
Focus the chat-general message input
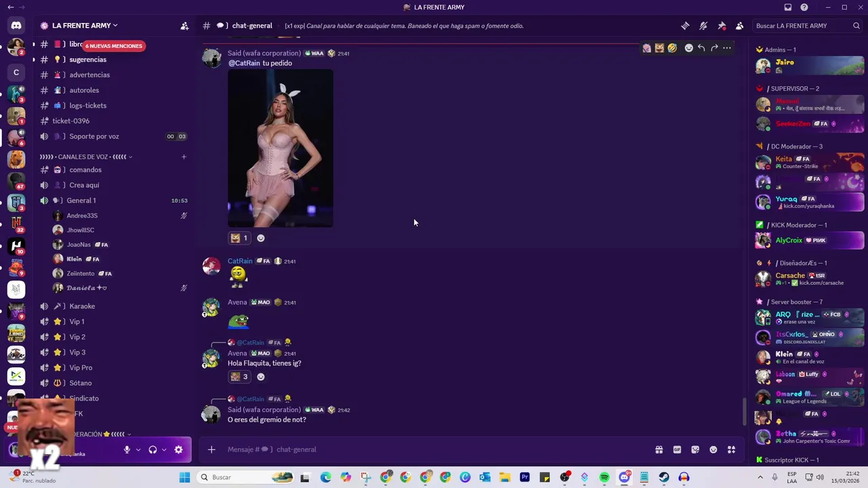[434, 449]
